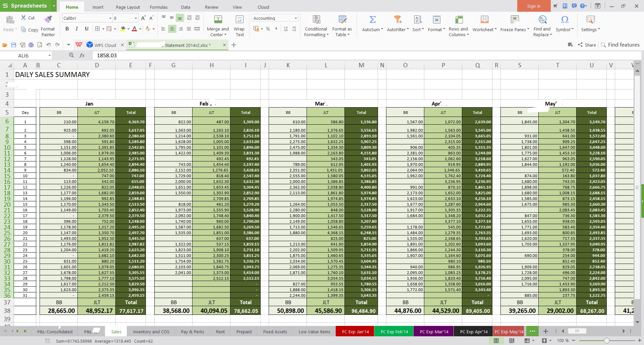Click the Sign in button
644x345 pixels.
coord(533,6)
